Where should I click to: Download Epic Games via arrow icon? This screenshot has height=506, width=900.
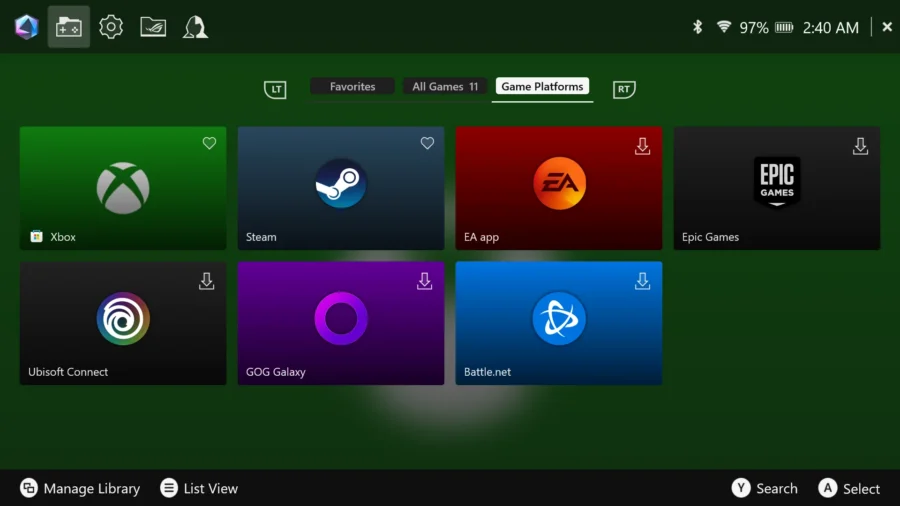[x=860, y=146]
